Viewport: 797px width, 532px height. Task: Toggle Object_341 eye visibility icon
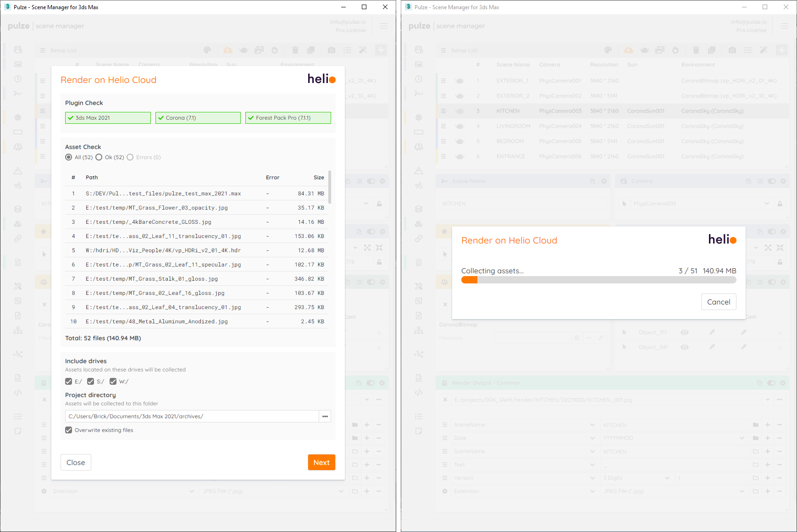coord(685,347)
